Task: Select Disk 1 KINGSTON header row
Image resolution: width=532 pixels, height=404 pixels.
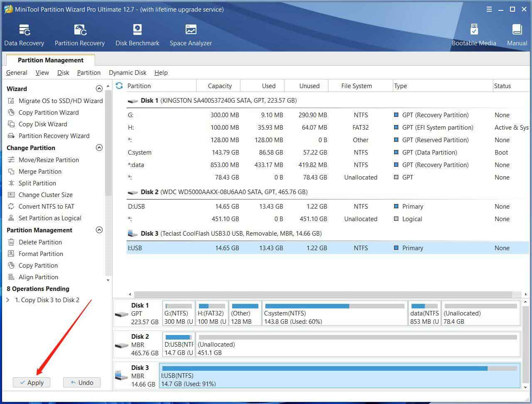Action: pos(328,101)
